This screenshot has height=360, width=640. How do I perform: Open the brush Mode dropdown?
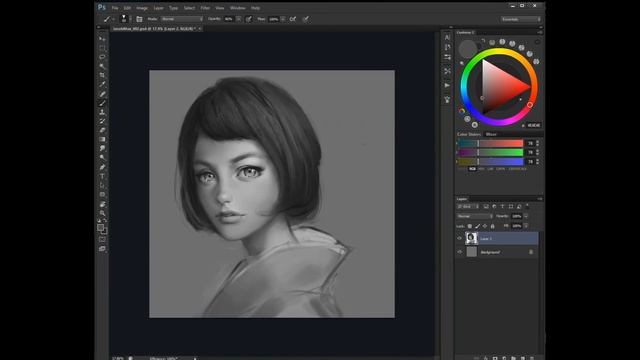tap(182, 19)
